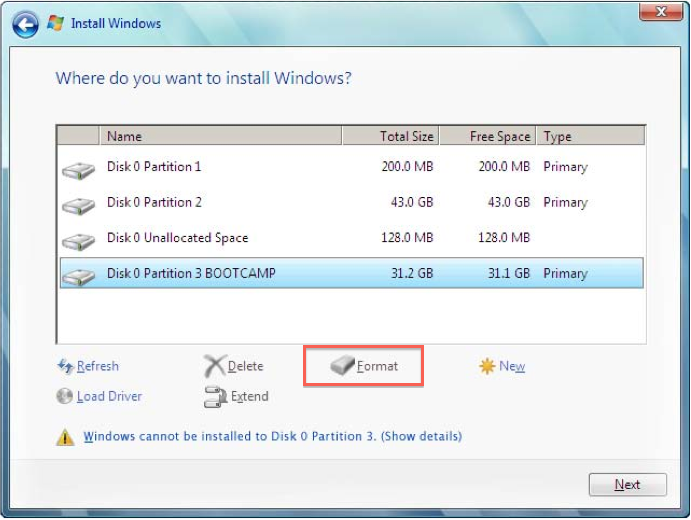
Task: Click the blue Back arrow button
Action: (x=25, y=25)
